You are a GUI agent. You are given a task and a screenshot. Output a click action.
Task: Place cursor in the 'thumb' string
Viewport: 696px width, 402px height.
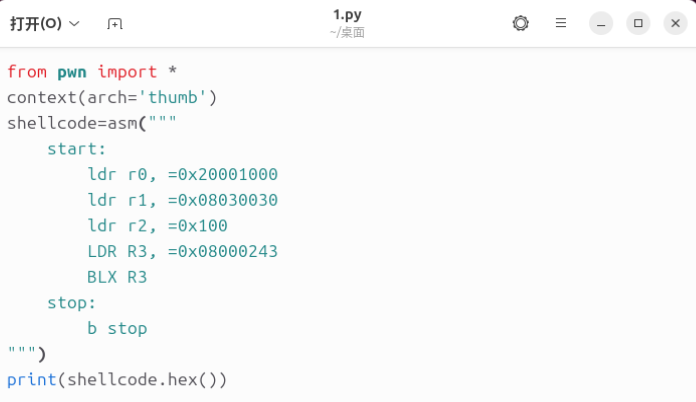177,97
